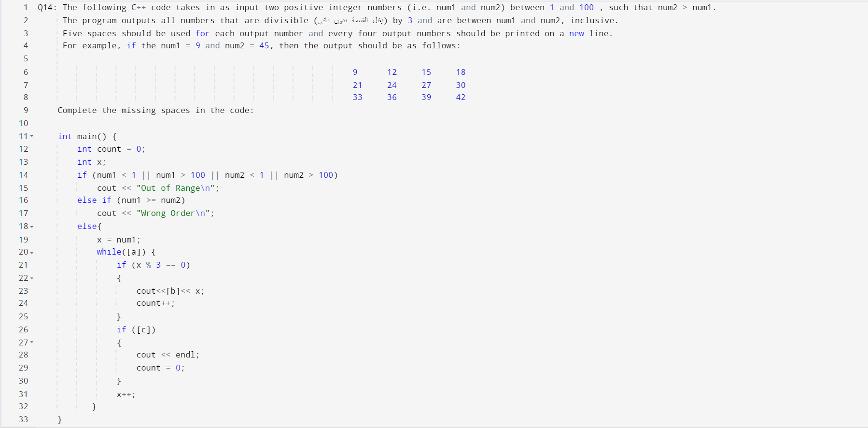The image size is (868, 428).
Task: Place cursor on the [b] placeholder after cout
Action: pyautogui.click(x=173, y=291)
